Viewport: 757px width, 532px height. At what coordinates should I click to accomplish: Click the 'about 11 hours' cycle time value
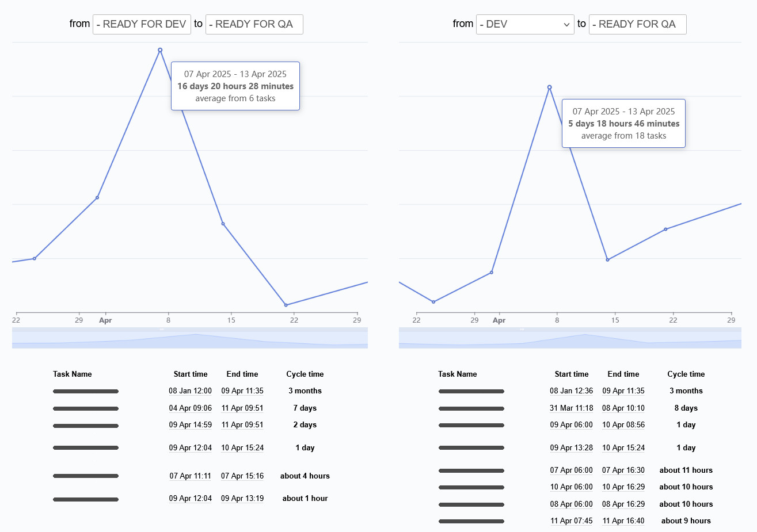686,470
